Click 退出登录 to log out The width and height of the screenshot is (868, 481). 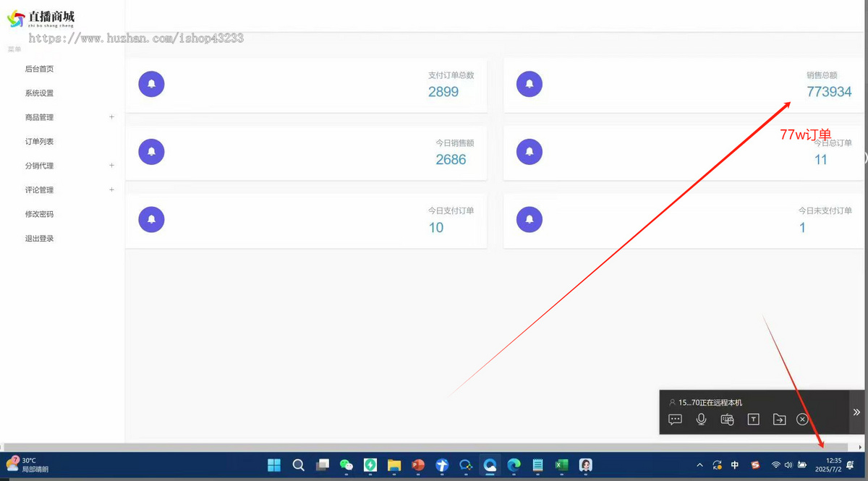click(x=39, y=239)
